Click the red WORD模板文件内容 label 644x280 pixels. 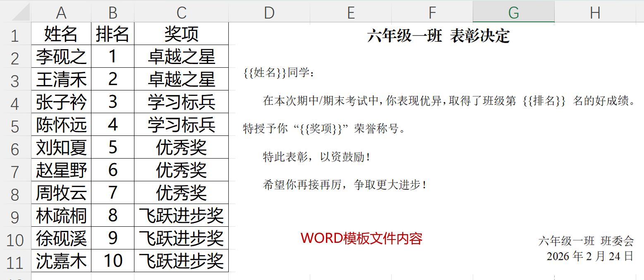pyautogui.click(x=361, y=238)
